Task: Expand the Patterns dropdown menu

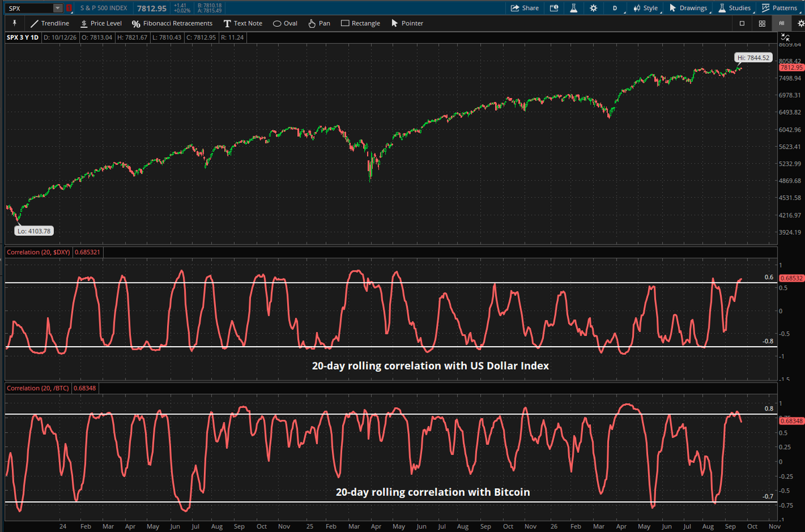Action: [780, 8]
